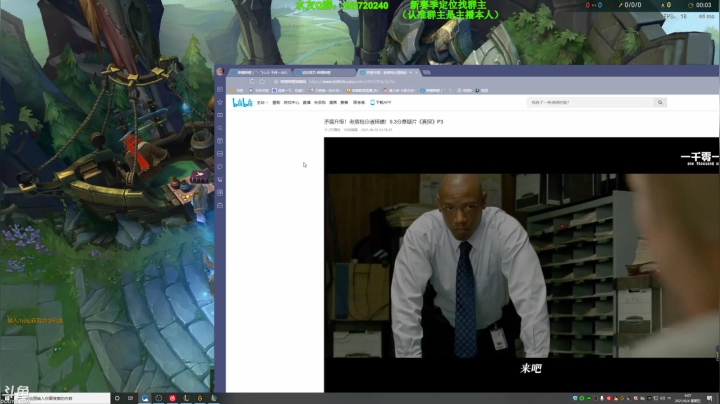Image resolution: width=720 pixels, height=404 pixels.
Task: Click the video title text above the player
Action: point(383,122)
